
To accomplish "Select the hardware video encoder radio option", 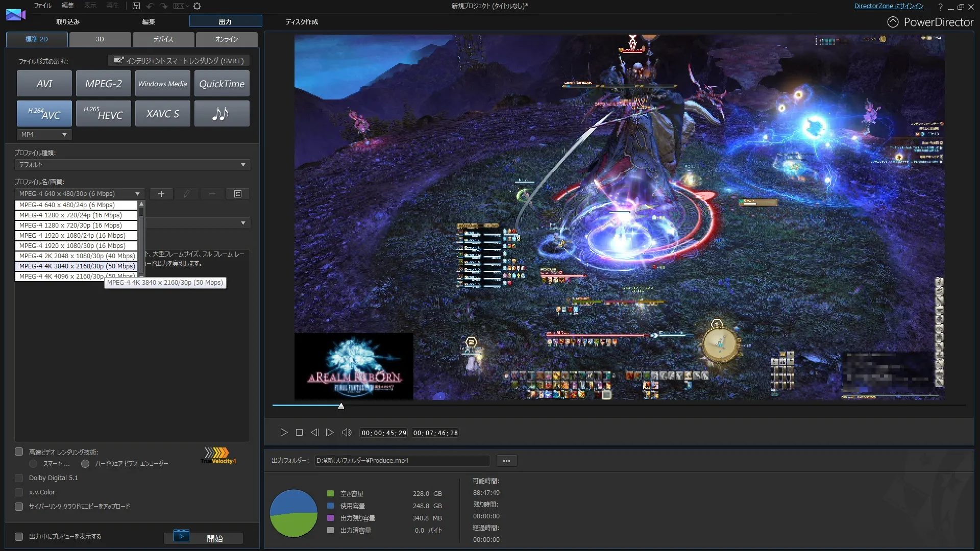I will pyautogui.click(x=85, y=464).
